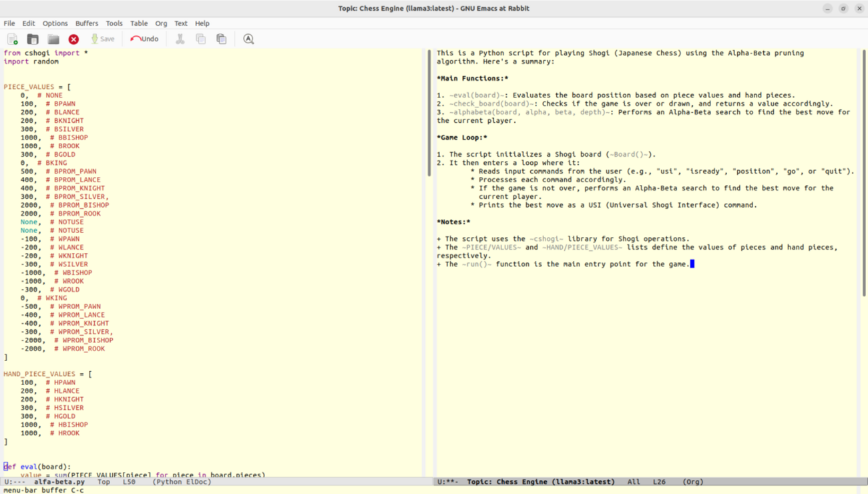The width and height of the screenshot is (868, 494).
Task: Open the Directory (Dired) toolbar icon
Action: click(x=53, y=39)
